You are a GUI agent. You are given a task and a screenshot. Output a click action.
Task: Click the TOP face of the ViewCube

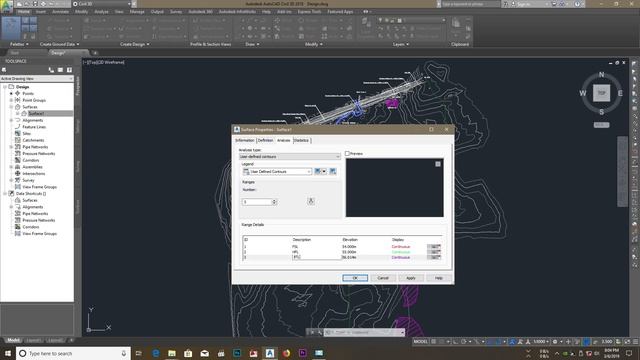click(601, 93)
